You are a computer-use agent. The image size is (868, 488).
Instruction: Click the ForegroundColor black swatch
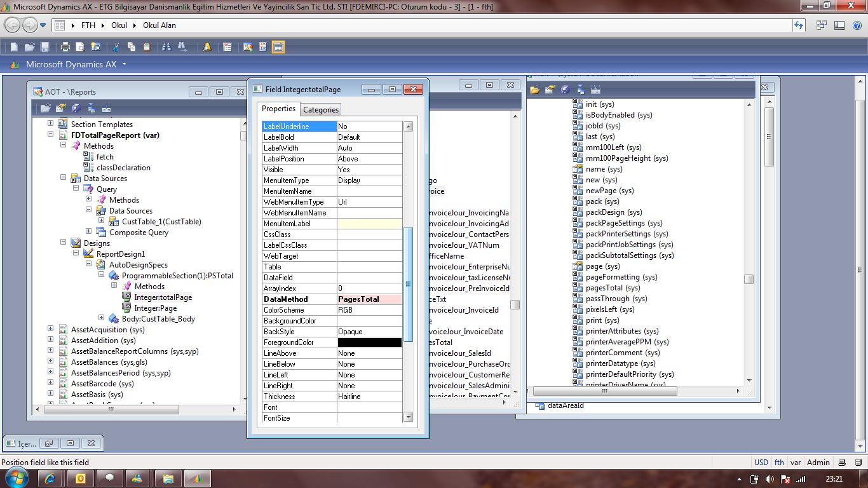(370, 342)
